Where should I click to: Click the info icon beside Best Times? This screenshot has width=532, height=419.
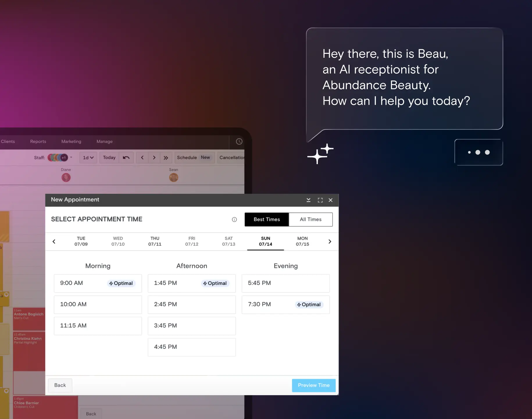coord(234,219)
